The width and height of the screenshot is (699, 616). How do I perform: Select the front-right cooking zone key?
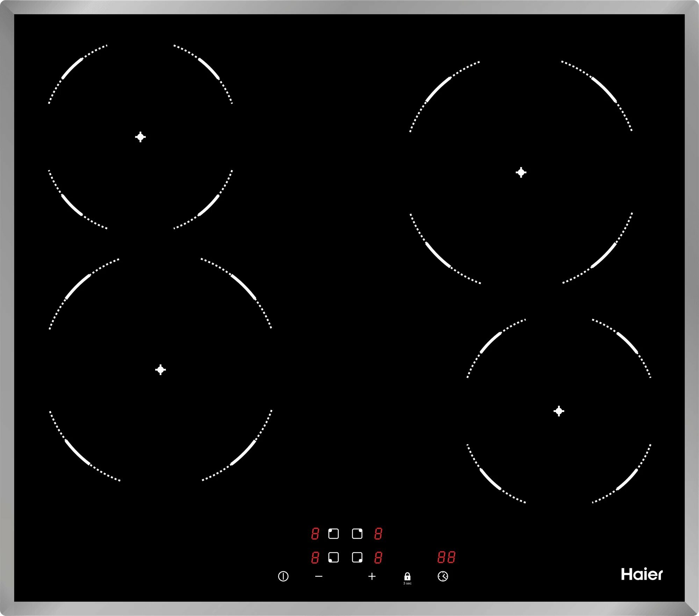tap(357, 557)
